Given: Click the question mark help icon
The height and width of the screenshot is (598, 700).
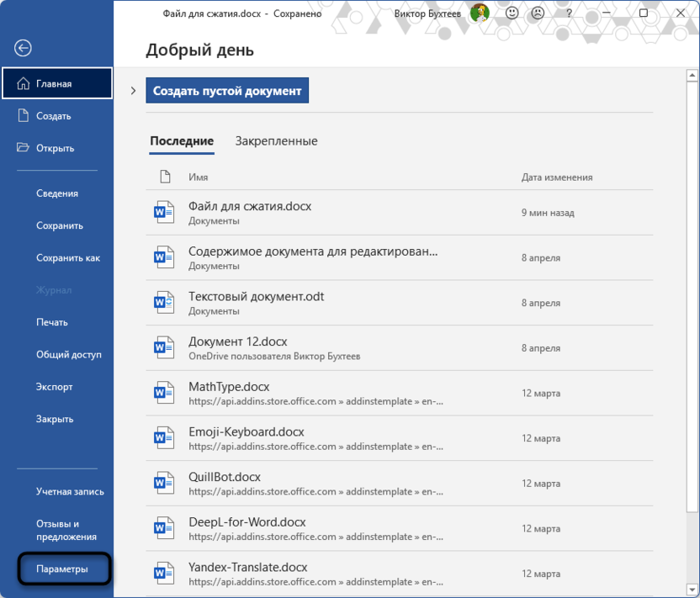Looking at the screenshot, I should (569, 13).
